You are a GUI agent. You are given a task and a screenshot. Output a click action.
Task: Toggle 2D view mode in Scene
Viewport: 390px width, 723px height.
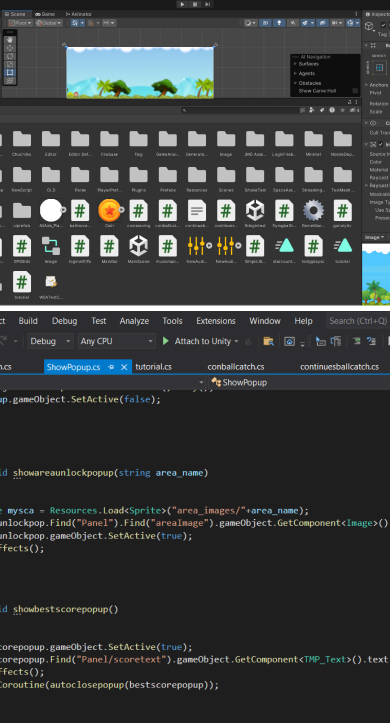(x=265, y=23)
